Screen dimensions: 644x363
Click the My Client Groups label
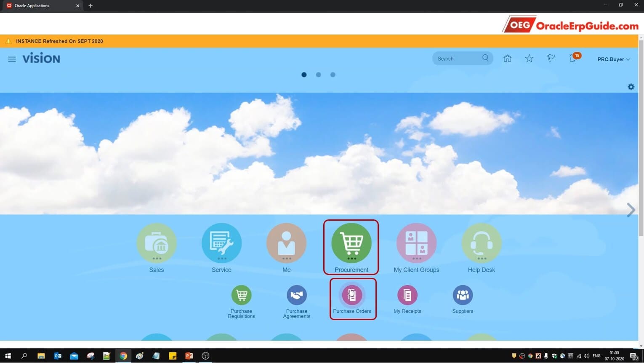tap(416, 270)
